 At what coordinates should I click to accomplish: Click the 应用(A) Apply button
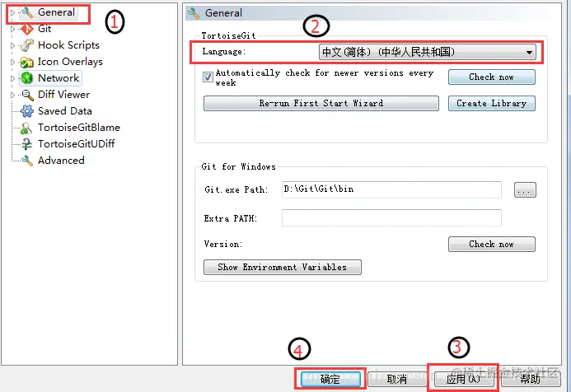pyautogui.click(x=464, y=380)
